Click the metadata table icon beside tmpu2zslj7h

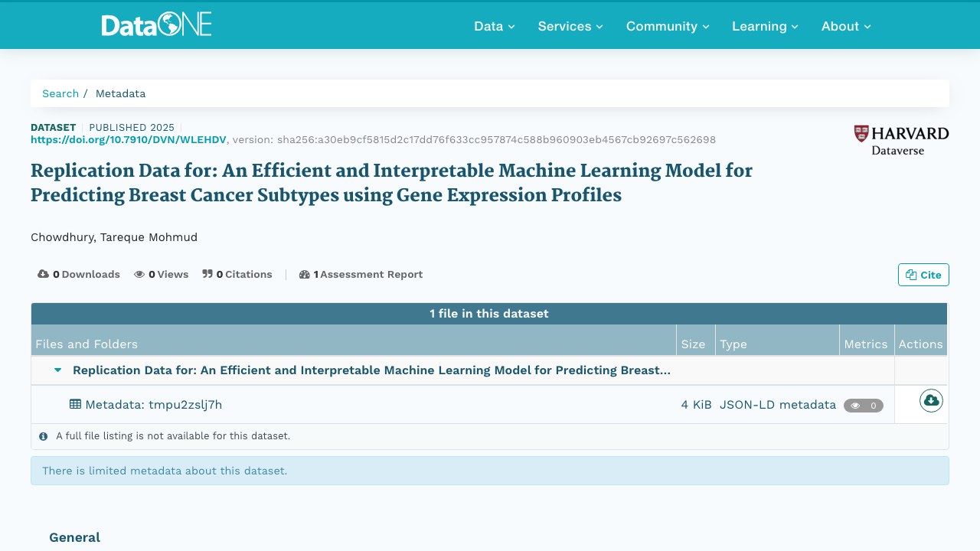point(75,404)
